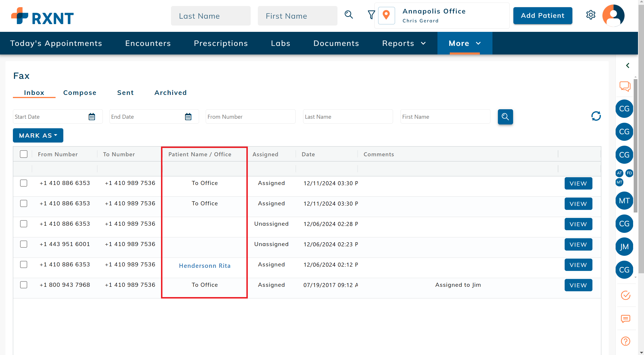
Task: Click the small MT avatar badge
Action: click(x=619, y=182)
